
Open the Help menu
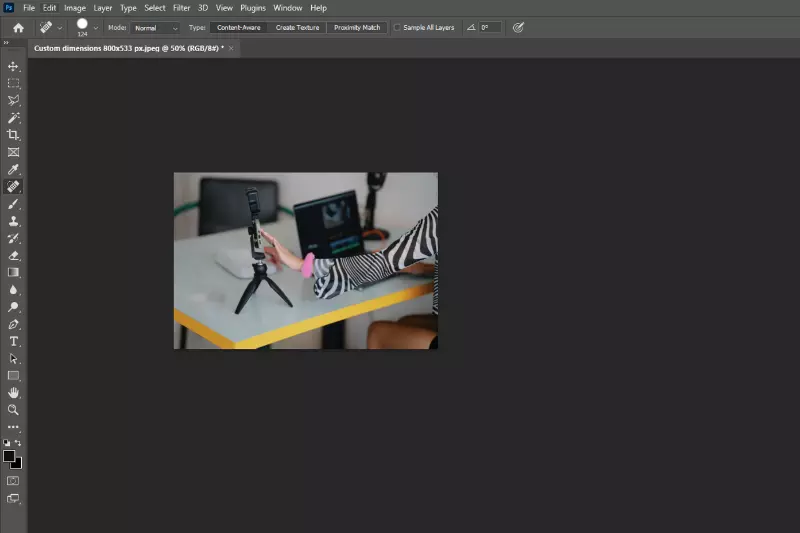point(318,8)
